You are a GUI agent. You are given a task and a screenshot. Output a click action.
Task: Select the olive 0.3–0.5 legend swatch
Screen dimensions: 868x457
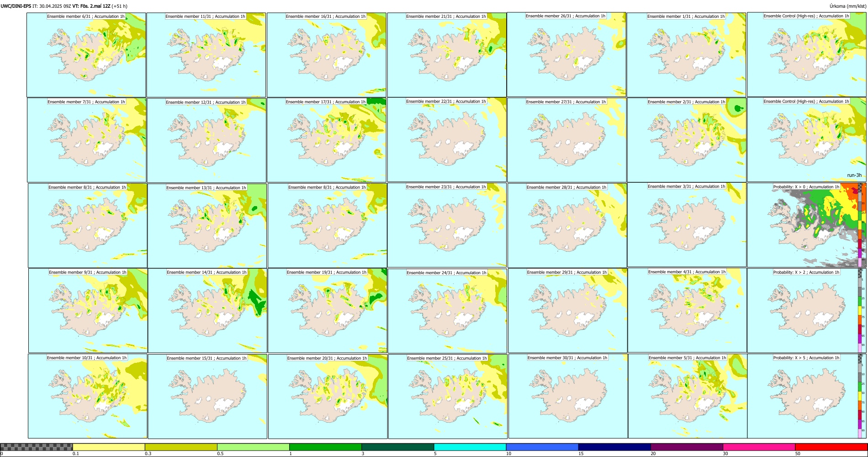[181, 447]
